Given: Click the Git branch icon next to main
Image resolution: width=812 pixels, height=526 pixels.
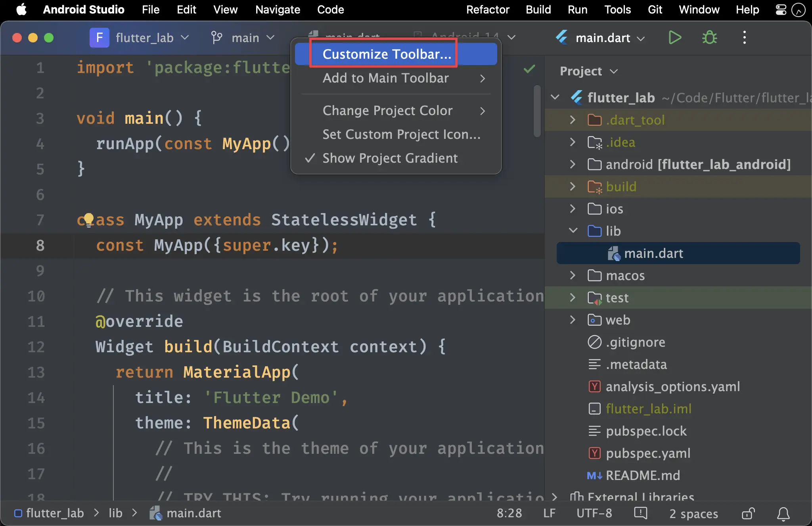Looking at the screenshot, I should pos(216,38).
